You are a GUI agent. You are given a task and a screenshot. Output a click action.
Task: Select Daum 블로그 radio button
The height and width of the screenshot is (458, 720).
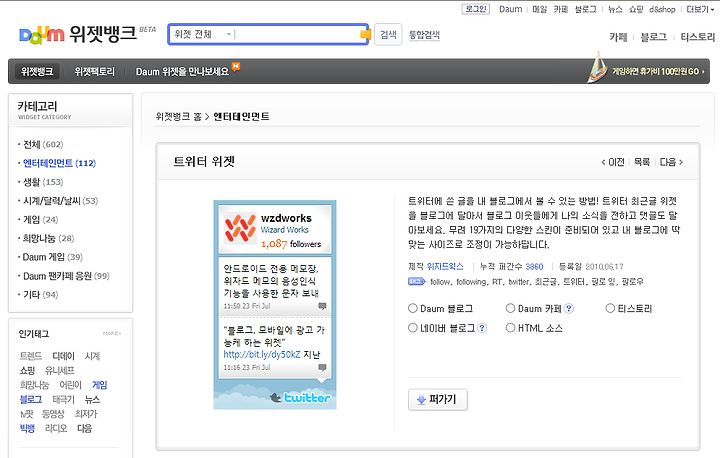click(x=413, y=308)
